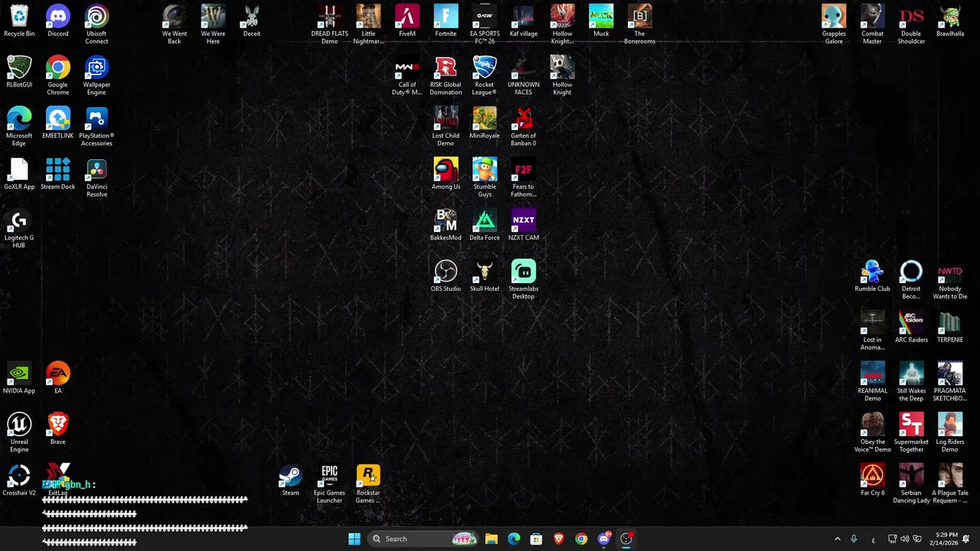Screen dimensions: 980x551
Task: Launch the OBS Studio desktop icon
Action: pos(446,276)
